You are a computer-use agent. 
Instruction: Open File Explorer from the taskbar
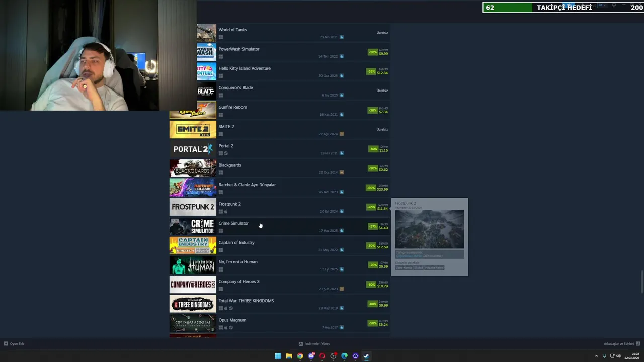click(289, 356)
